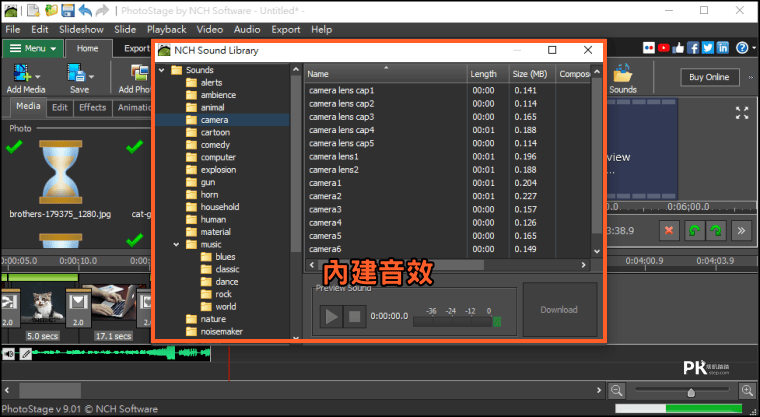
Task: Open the Audio menu
Action: (247, 30)
